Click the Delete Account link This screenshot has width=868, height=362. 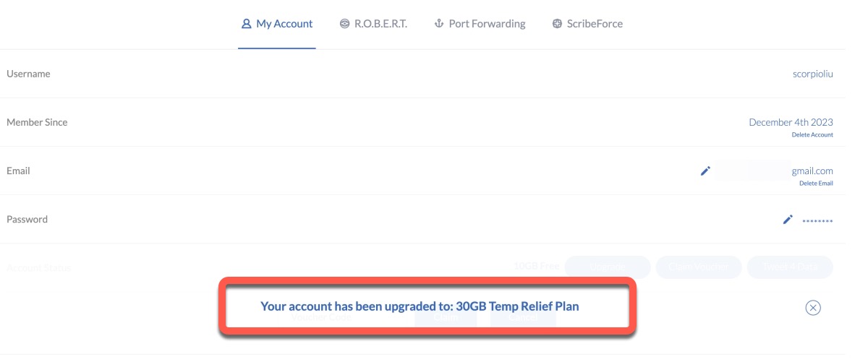(x=812, y=135)
